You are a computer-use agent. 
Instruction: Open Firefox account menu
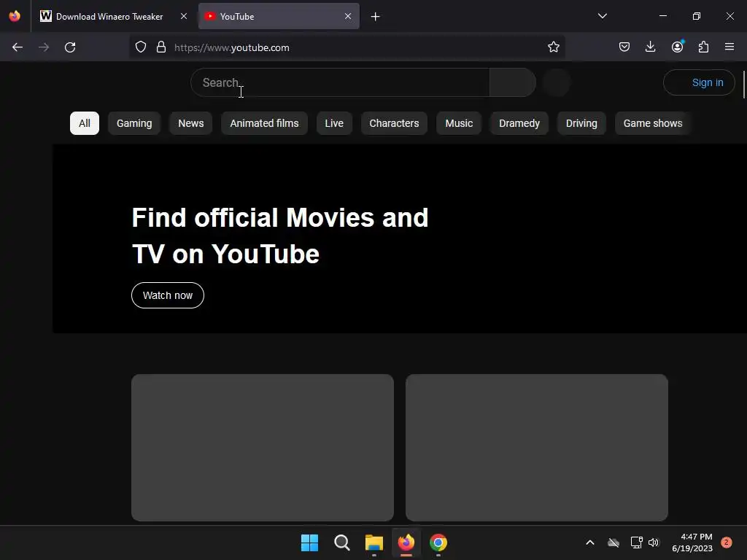pos(677,47)
